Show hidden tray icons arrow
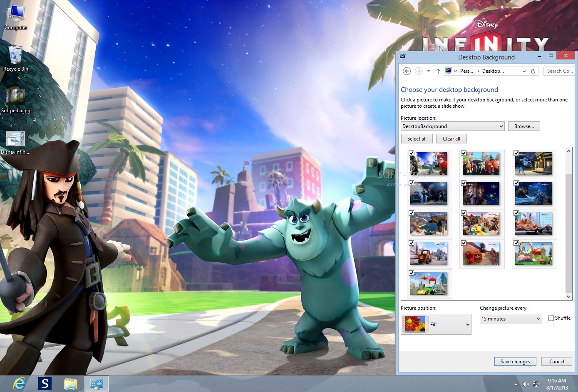Viewport: 578px width, 392px height. 516,384
